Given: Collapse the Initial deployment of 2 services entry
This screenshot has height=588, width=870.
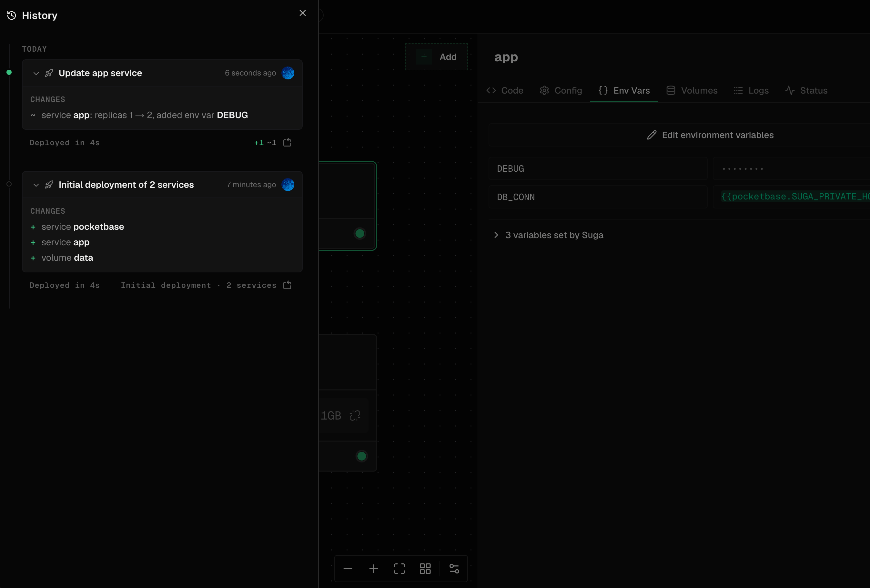Looking at the screenshot, I should click(36, 185).
